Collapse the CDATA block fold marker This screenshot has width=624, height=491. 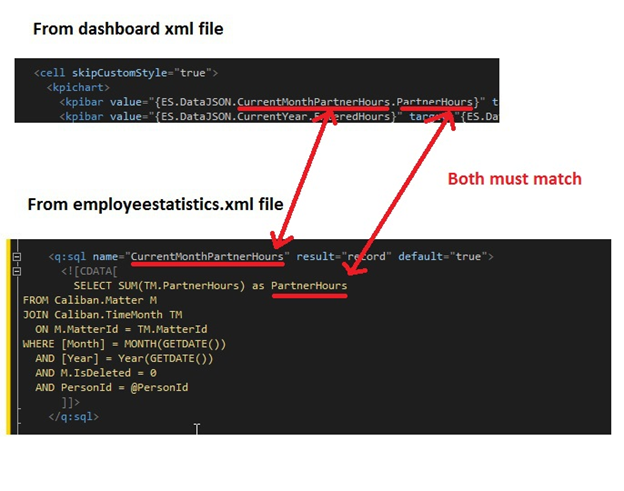pos(14,272)
